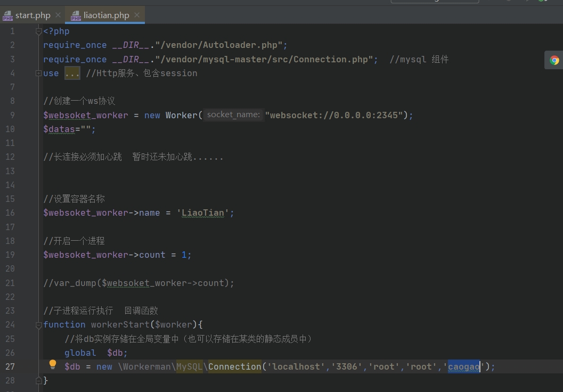Open in Chrome browser icon

click(x=554, y=60)
